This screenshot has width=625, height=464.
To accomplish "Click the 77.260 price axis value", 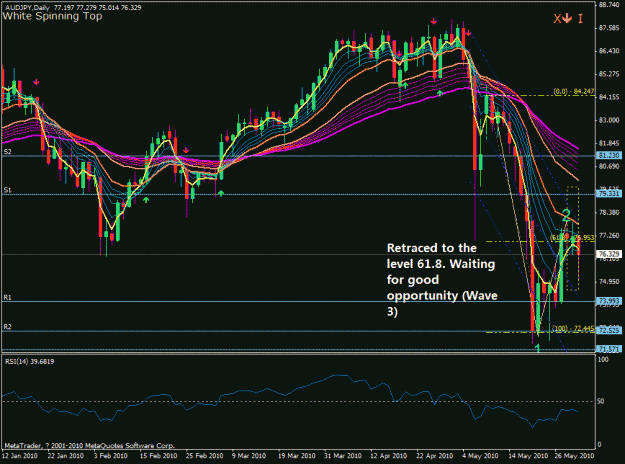I will [609, 236].
